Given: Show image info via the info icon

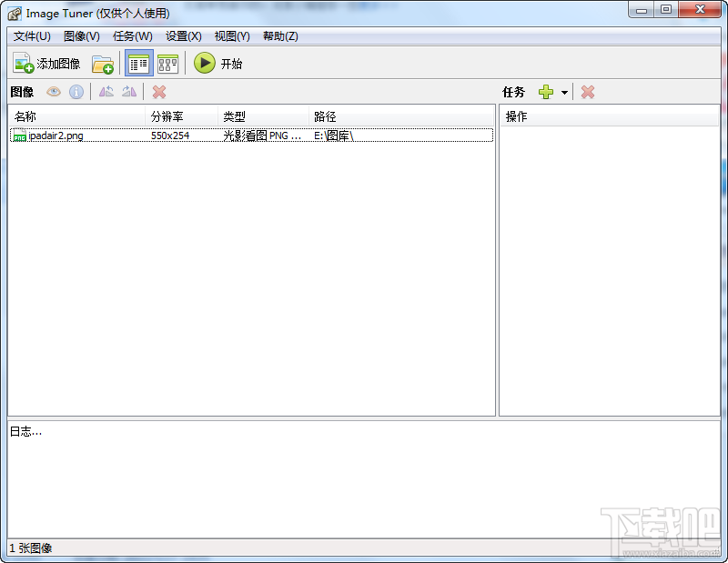Looking at the screenshot, I should 76,91.
